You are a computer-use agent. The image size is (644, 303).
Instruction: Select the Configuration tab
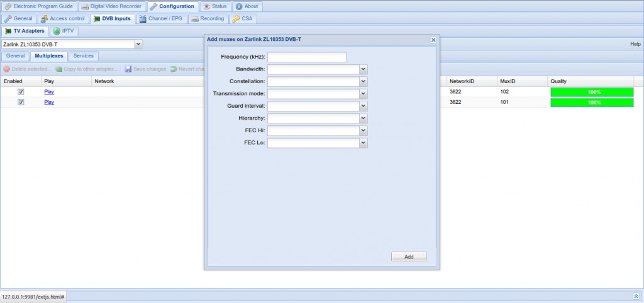coord(172,6)
